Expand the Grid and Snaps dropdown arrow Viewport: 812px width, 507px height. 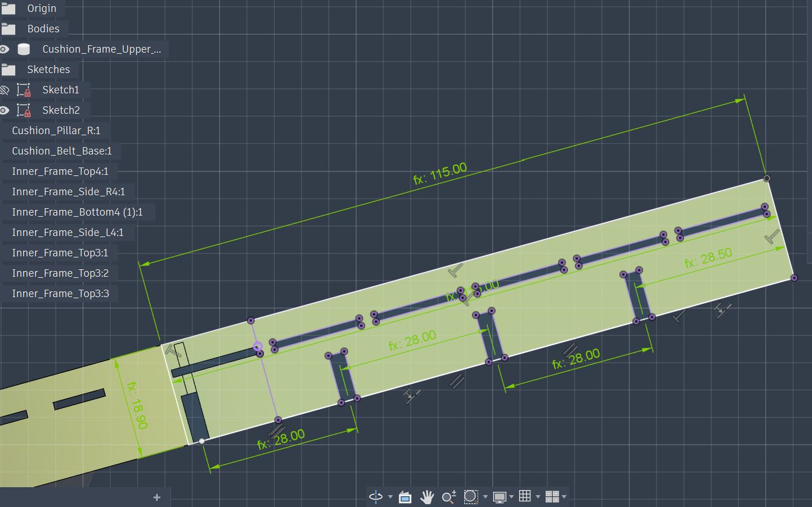point(537,497)
